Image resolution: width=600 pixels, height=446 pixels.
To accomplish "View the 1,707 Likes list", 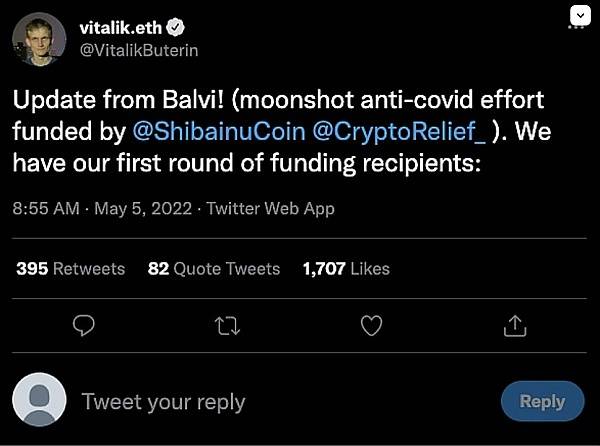I will click(345, 268).
